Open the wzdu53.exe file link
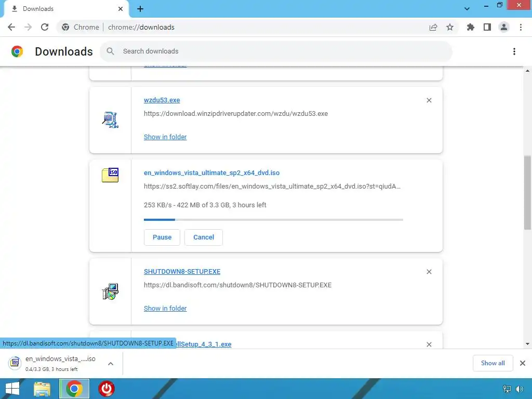 [x=162, y=100]
